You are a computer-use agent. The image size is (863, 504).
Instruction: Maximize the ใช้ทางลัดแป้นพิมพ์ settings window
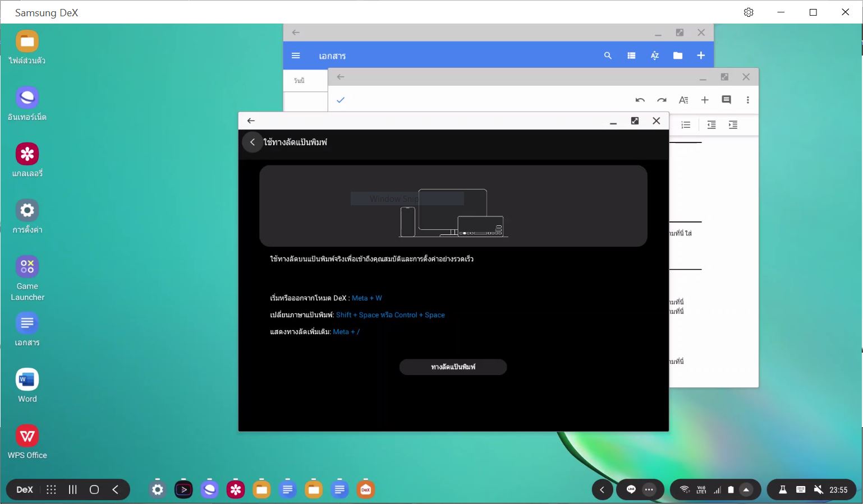click(635, 121)
